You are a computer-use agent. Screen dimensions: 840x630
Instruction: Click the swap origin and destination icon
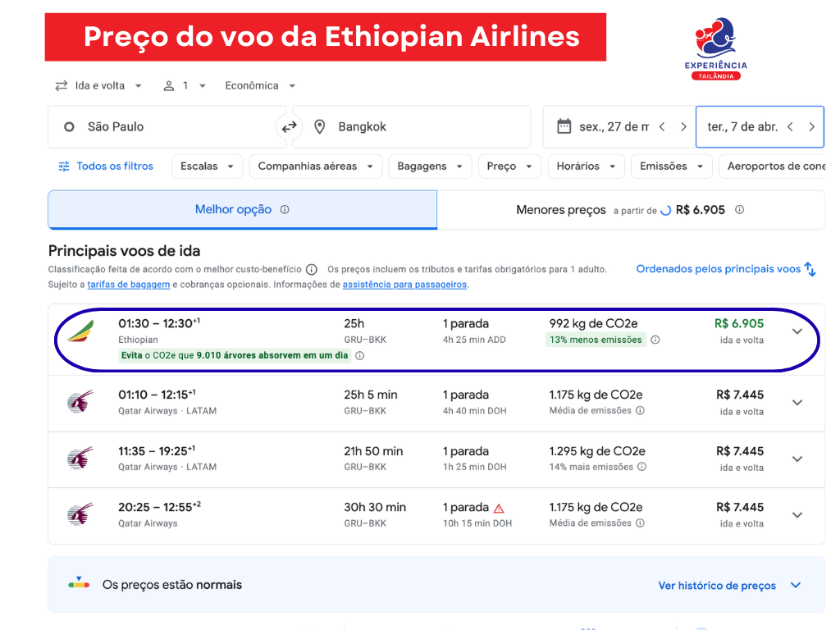pos(289,127)
